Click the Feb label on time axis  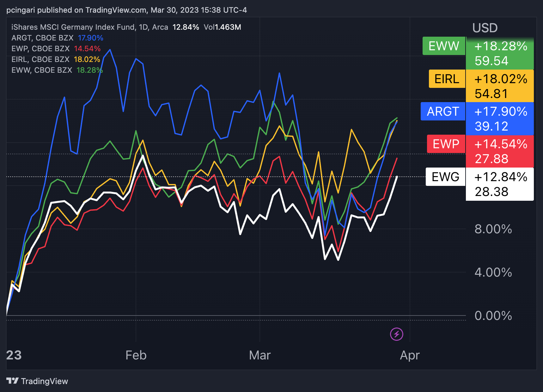pos(136,355)
